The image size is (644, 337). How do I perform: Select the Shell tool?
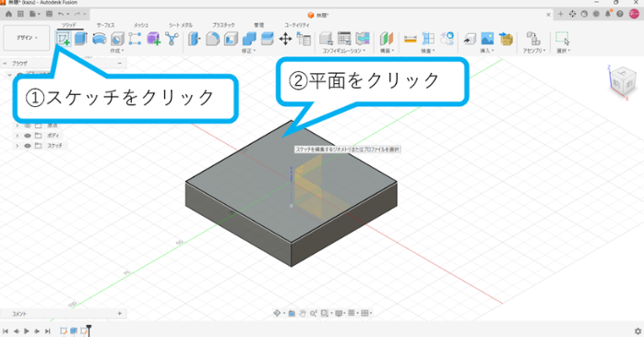coord(231,39)
